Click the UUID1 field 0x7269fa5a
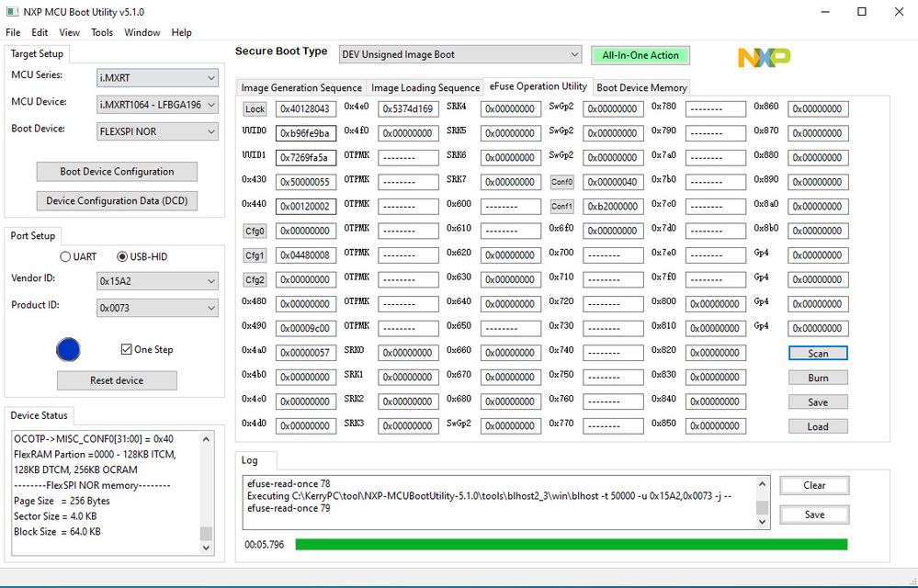 click(306, 158)
